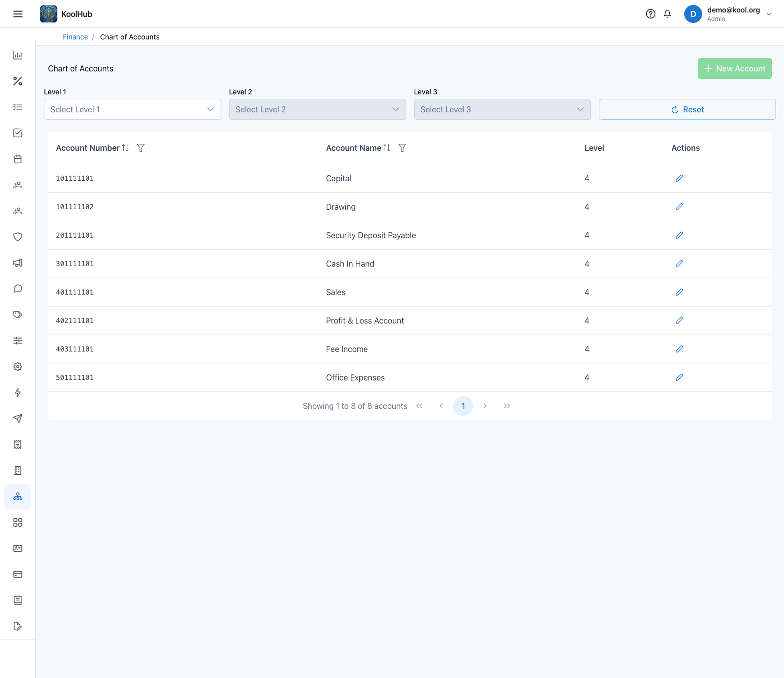This screenshot has width=784, height=678.
Task: Open the notifications bell
Action: point(667,14)
